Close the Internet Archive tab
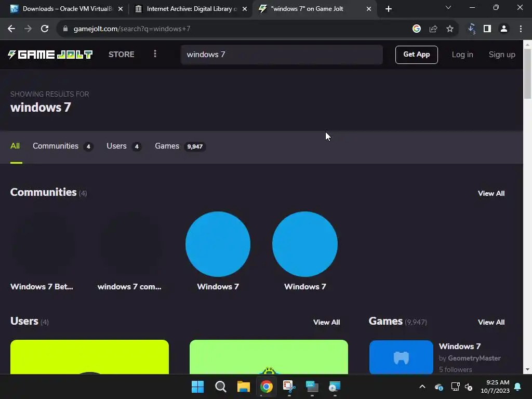 (x=245, y=9)
